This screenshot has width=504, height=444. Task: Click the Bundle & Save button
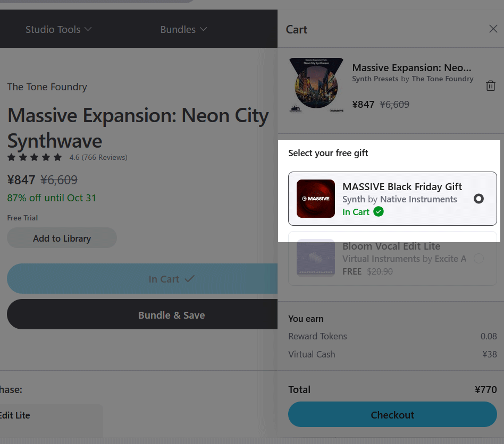click(x=171, y=315)
